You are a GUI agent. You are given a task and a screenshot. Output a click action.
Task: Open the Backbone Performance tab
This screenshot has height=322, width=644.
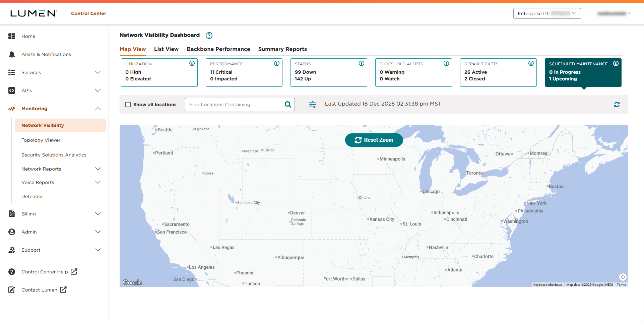pyautogui.click(x=218, y=49)
